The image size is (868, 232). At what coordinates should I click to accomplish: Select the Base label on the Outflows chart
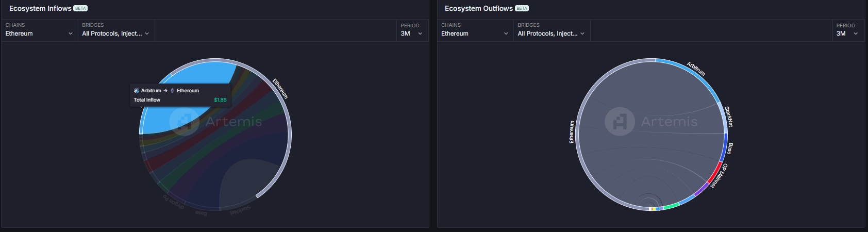pyautogui.click(x=729, y=148)
